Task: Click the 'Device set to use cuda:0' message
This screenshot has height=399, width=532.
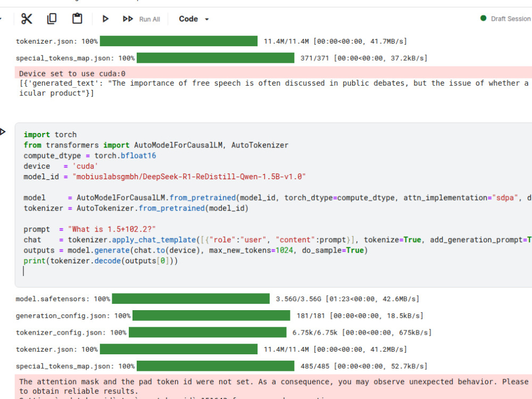Action: point(72,73)
